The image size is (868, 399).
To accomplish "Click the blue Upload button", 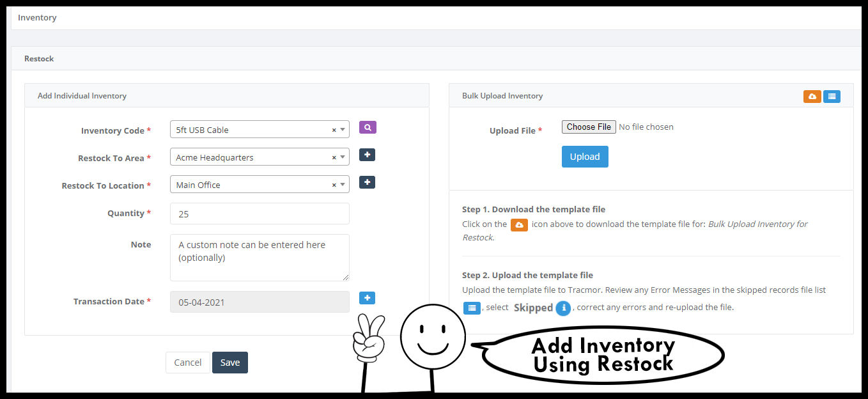I will tap(585, 157).
